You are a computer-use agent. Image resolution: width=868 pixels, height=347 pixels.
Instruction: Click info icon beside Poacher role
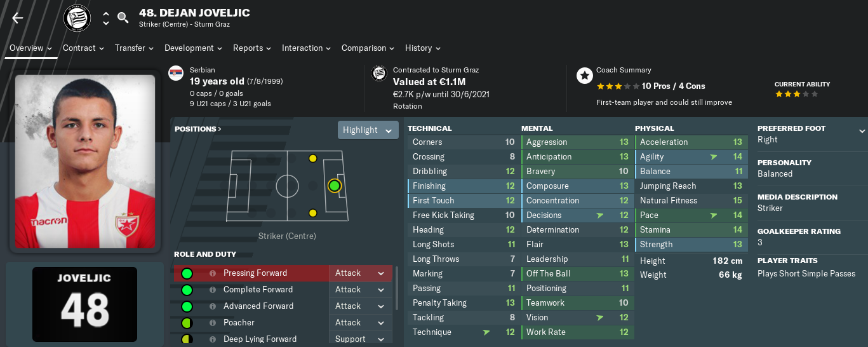click(213, 323)
